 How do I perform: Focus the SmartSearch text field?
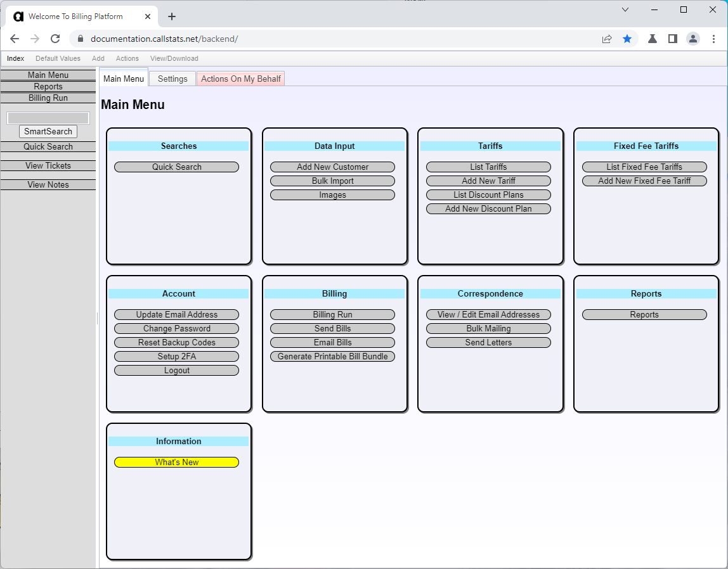tap(48, 118)
